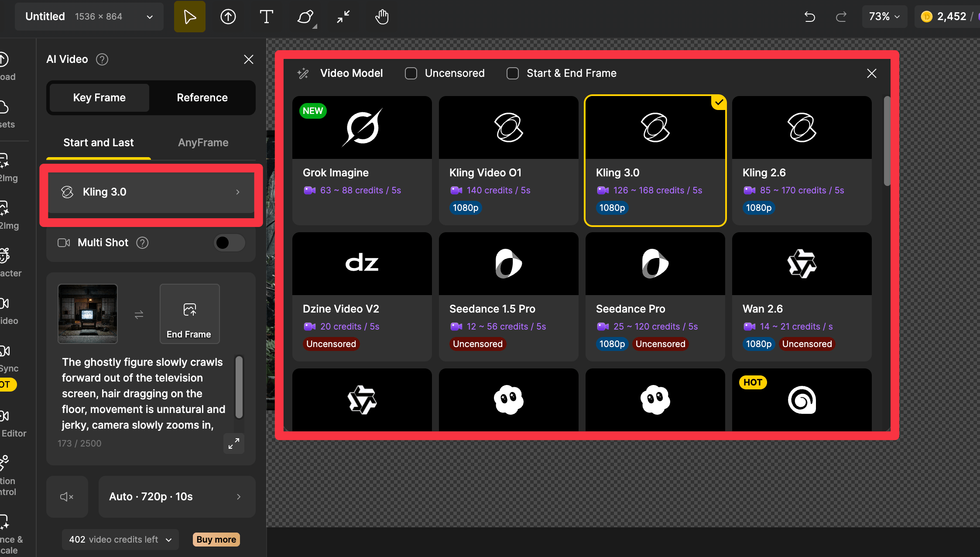This screenshot has width=980, height=557.
Task: Open the zoom level 73% dropdown
Action: point(884,17)
